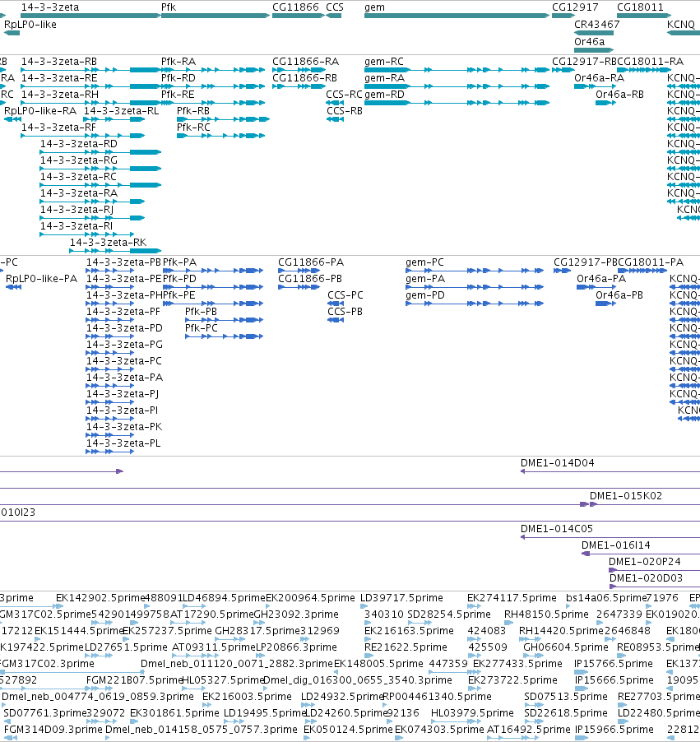
Task: Click transcript 14-3-3zeta-RD
Action: 79,144
